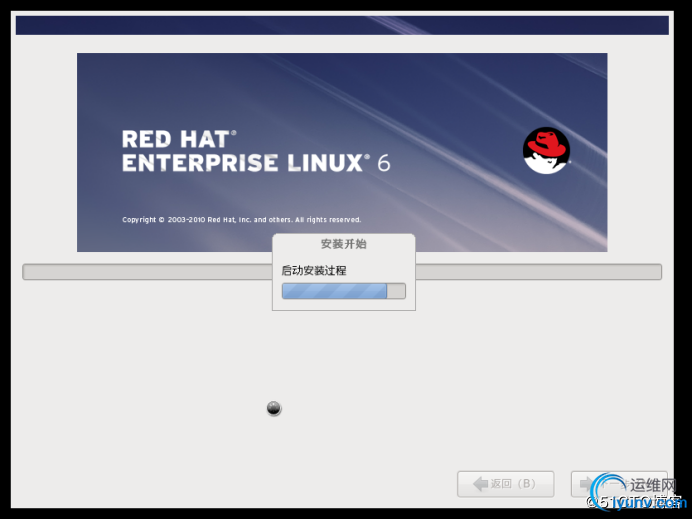Click the 返回 (B) back button

pyautogui.click(x=506, y=484)
